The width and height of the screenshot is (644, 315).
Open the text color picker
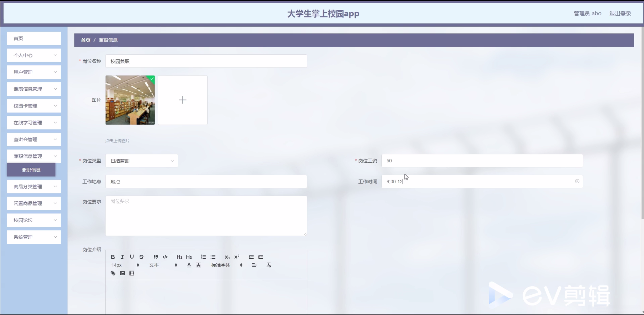(x=189, y=265)
